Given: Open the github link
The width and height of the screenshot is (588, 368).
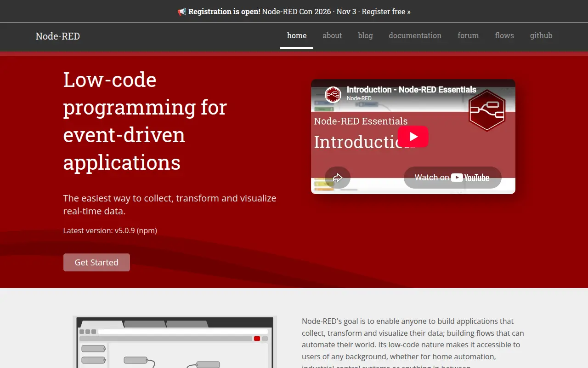Looking at the screenshot, I should coord(541,36).
